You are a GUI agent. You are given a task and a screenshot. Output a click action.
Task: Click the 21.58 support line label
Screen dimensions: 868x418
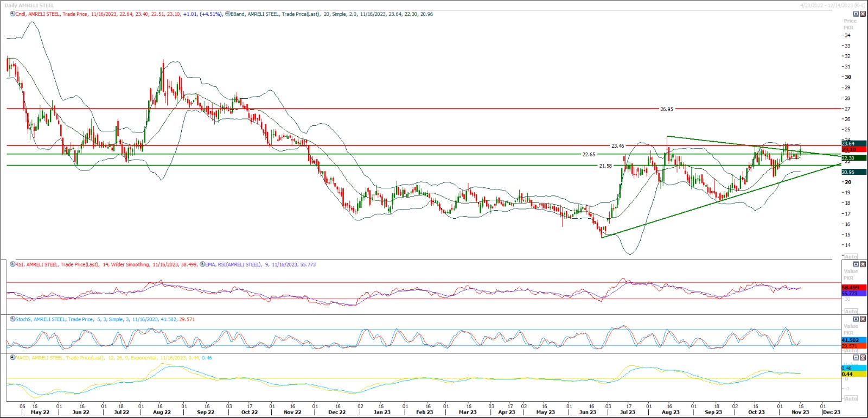click(605, 166)
